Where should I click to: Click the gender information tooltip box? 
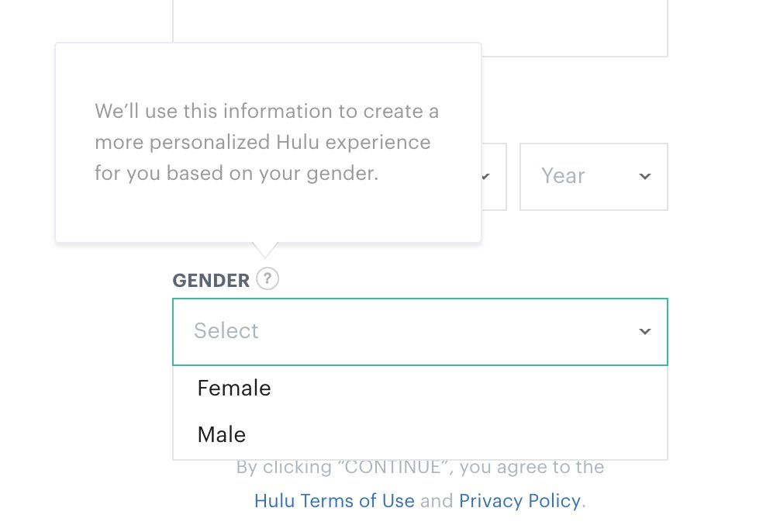tap(268, 143)
